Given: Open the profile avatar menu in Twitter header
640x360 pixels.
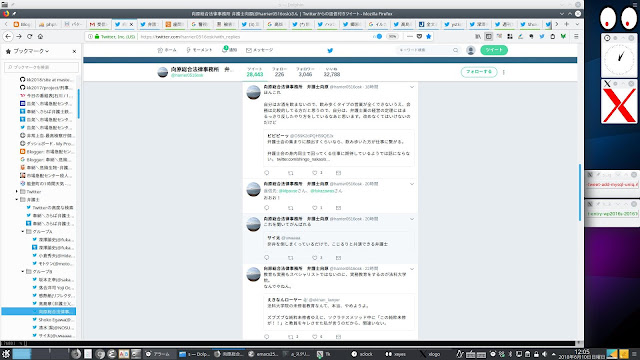Looking at the screenshot, I should pyautogui.click(x=471, y=50).
